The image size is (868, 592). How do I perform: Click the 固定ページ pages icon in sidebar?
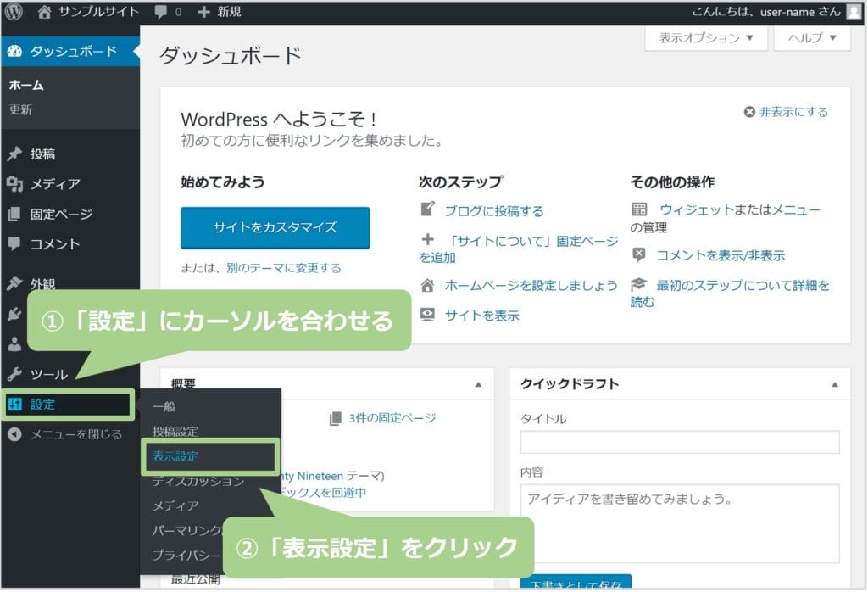tap(14, 215)
